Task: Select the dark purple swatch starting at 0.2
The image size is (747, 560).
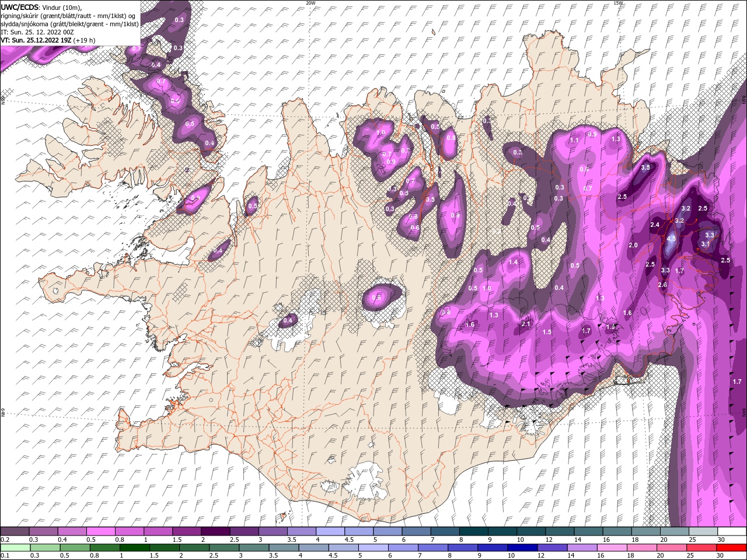Action: (x=15, y=531)
